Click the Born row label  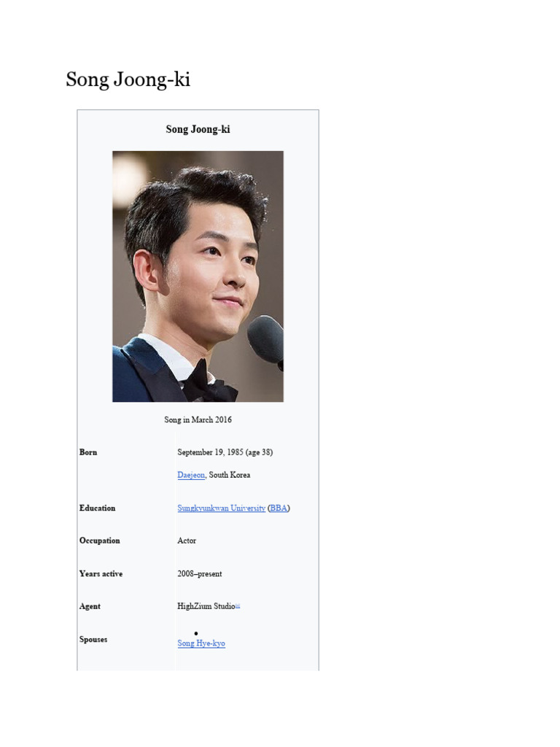coord(88,452)
